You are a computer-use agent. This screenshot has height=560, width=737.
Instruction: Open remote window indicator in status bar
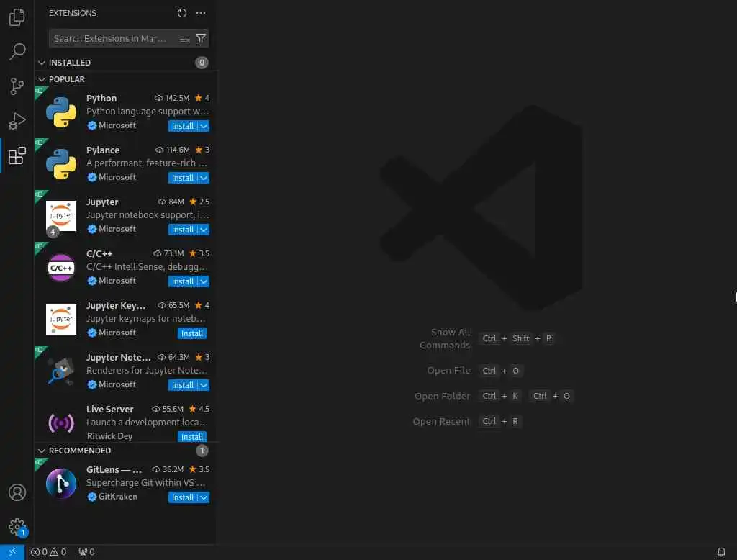[x=12, y=552]
